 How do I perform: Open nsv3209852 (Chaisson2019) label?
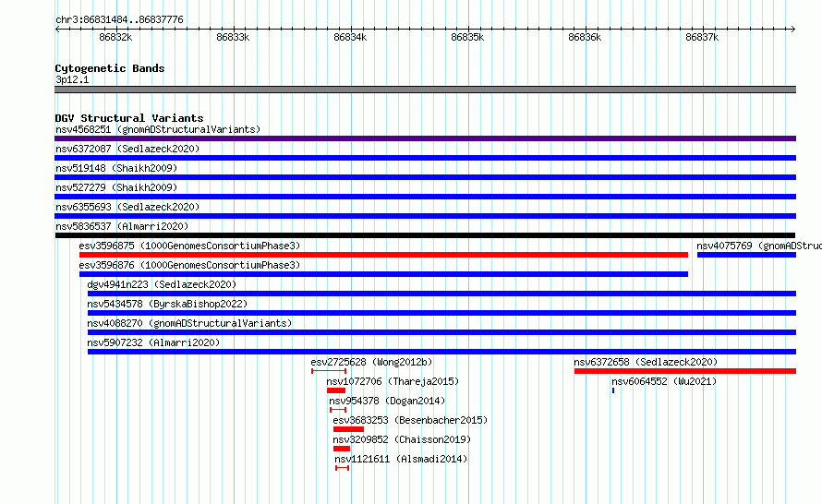pyautogui.click(x=402, y=439)
